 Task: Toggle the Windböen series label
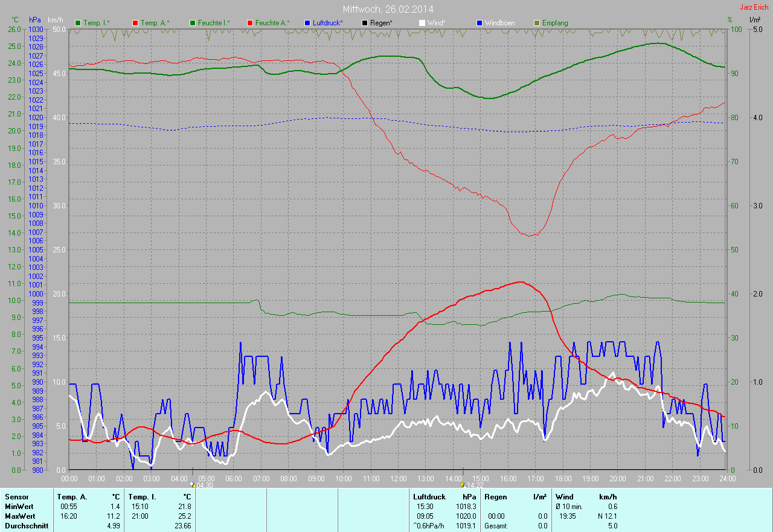499,23
